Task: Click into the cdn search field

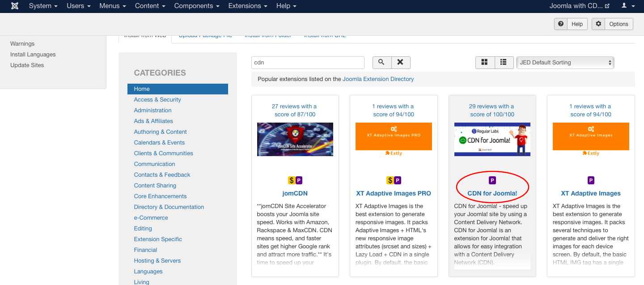Action: click(308, 63)
